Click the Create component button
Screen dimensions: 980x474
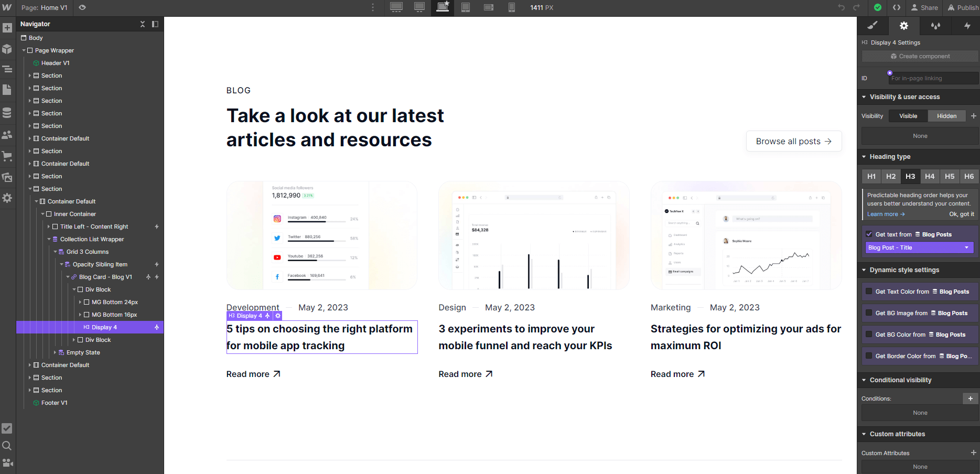tap(919, 56)
